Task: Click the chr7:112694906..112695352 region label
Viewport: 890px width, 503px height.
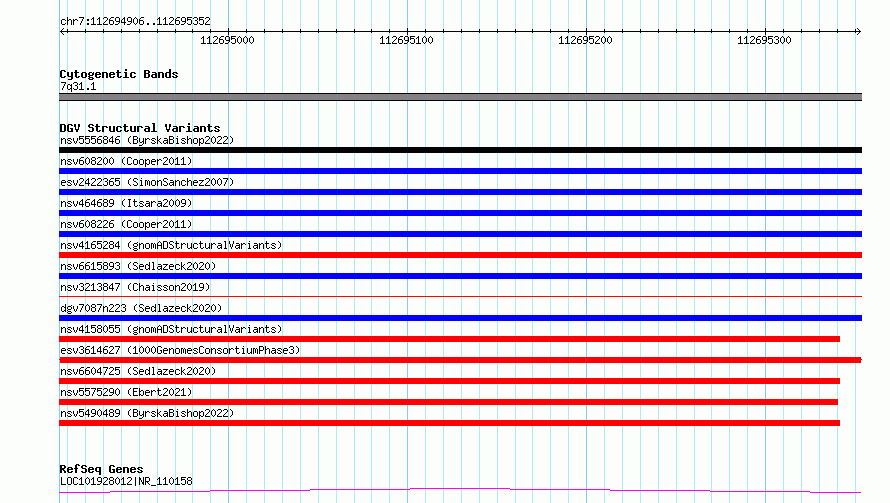Action: point(135,21)
